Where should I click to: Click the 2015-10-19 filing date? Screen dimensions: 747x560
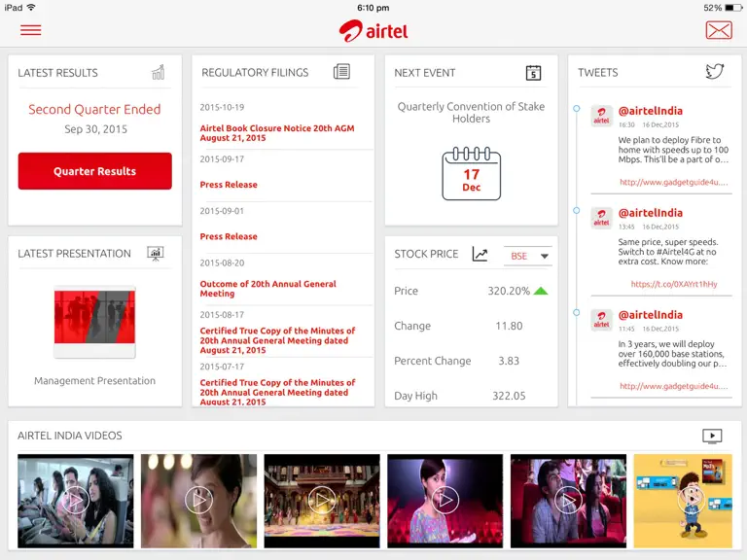(222, 107)
